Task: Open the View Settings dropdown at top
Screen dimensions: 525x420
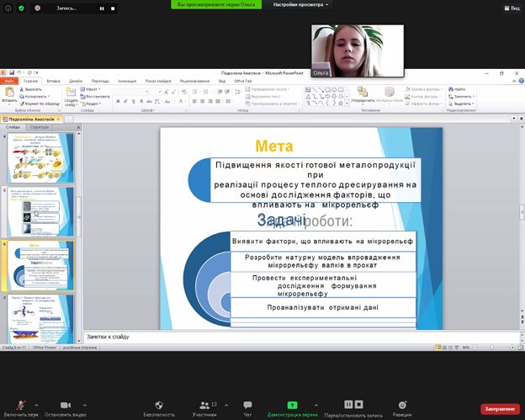Action: click(302, 5)
